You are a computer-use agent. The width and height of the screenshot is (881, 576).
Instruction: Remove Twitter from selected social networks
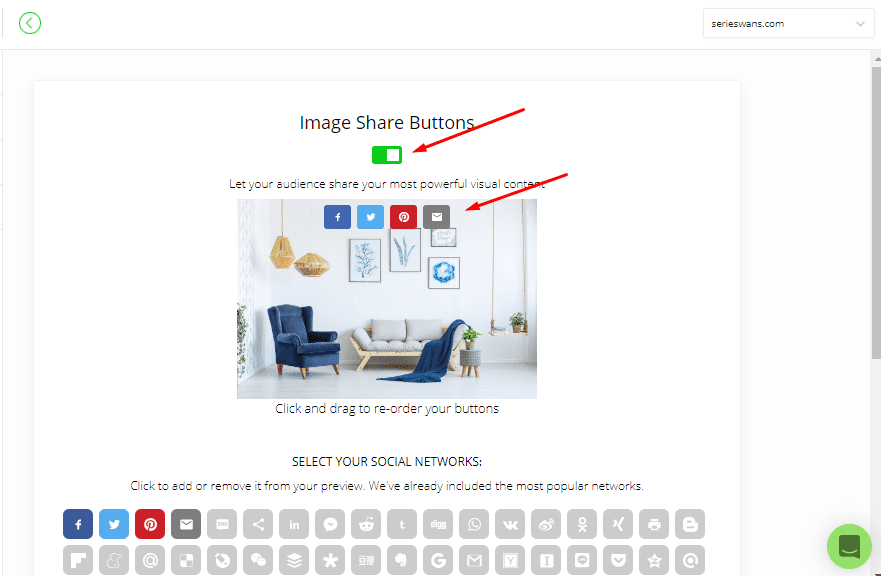[114, 524]
